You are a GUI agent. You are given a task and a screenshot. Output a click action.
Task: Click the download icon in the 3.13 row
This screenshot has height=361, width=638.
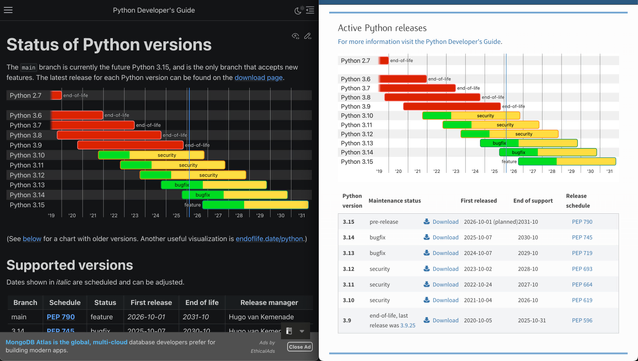click(426, 253)
